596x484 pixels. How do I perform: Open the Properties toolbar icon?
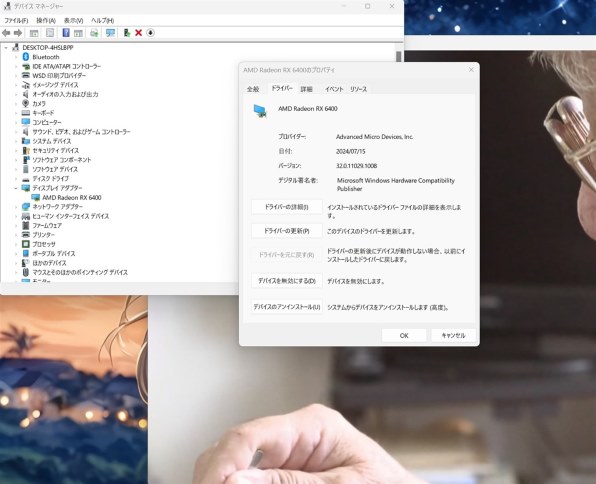[x=50, y=33]
